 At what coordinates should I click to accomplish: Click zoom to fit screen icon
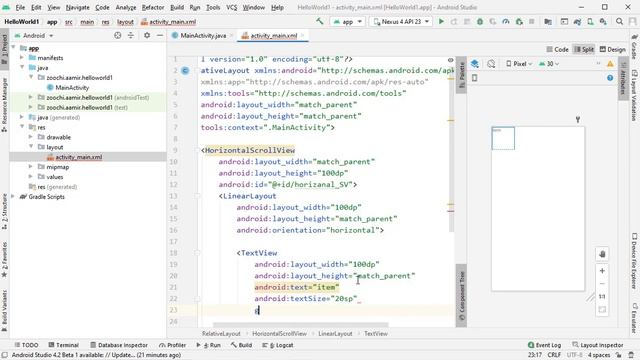pos(602,309)
